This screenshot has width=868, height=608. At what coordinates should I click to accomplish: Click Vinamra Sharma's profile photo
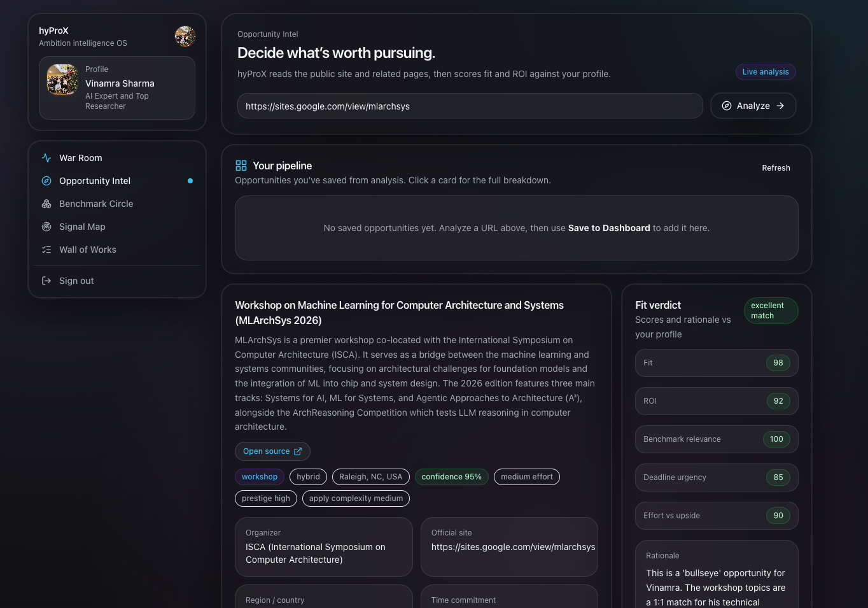[62, 80]
